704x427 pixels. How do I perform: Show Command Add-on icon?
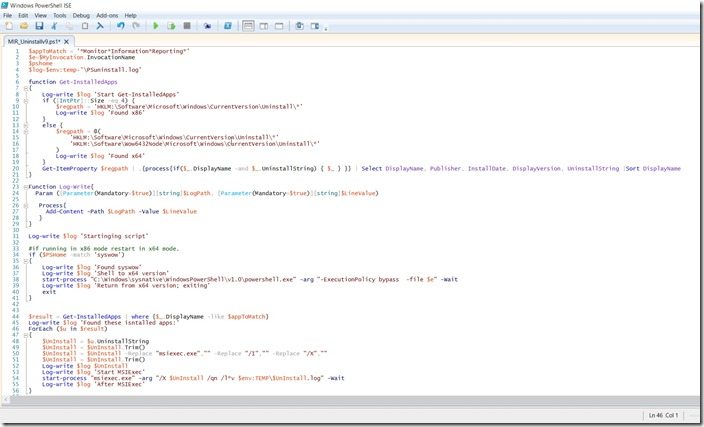coord(315,26)
